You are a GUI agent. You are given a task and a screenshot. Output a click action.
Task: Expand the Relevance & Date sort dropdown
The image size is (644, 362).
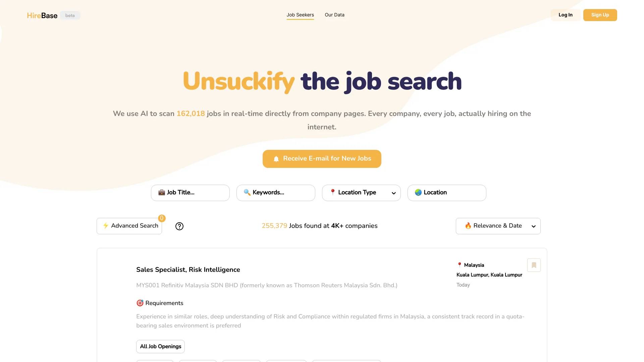pos(498,226)
